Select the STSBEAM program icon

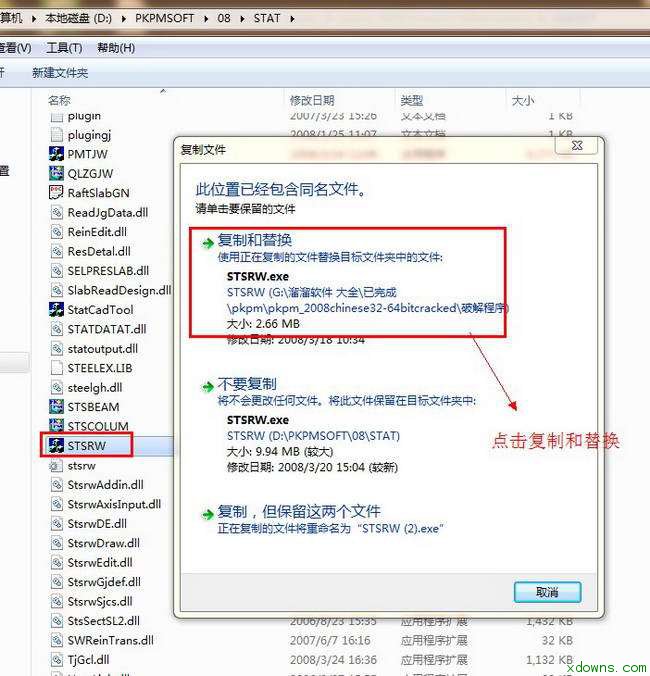pos(56,407)
